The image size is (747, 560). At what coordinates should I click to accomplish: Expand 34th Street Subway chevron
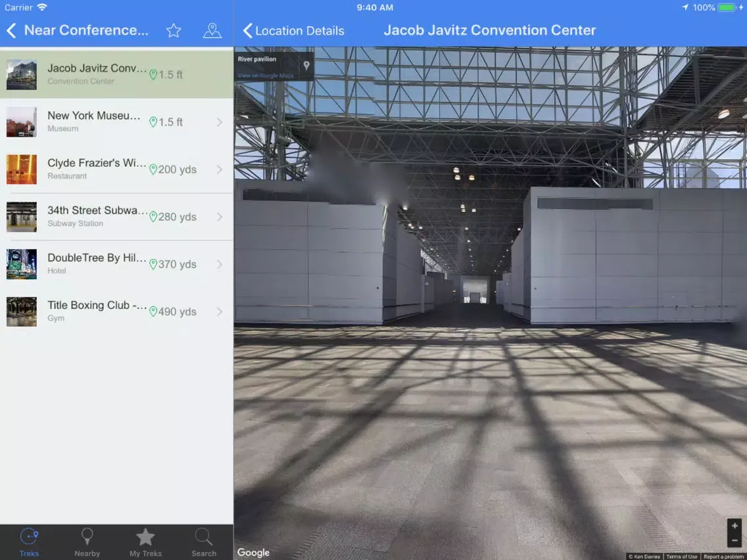tap(220, 217)
